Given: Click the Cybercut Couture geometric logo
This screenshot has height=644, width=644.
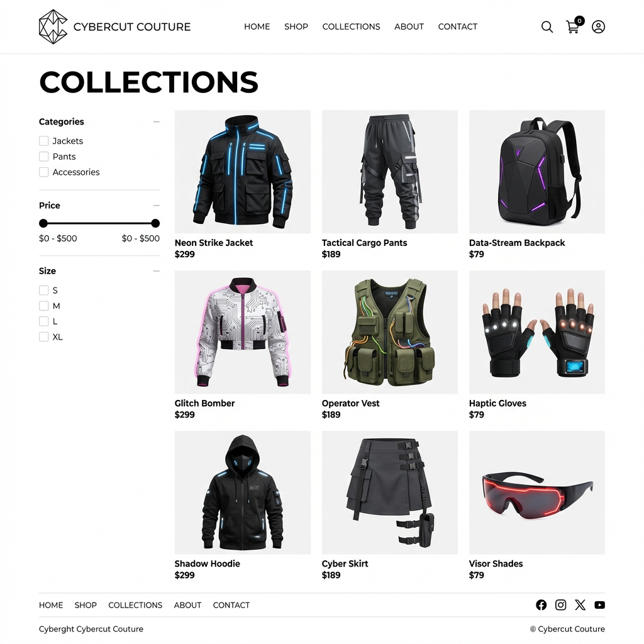Looking at the screenshot, I should [53, 26].
